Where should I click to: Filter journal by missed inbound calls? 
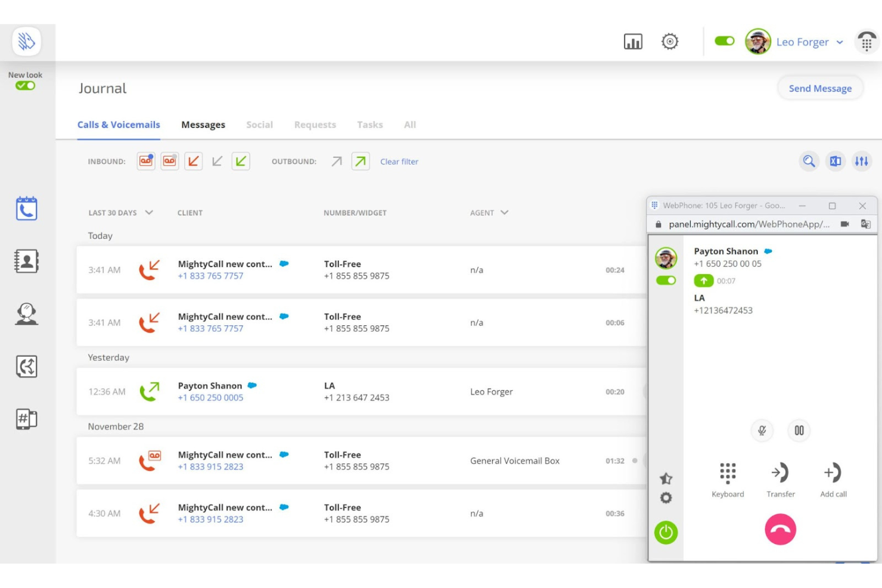pyautogui.click(x=193, y=161)
